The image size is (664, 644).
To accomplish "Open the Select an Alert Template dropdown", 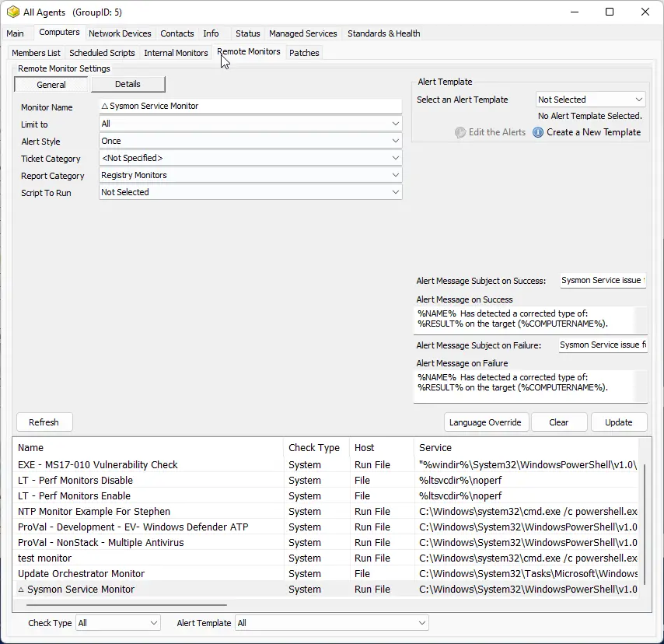I will pos(591,100).
